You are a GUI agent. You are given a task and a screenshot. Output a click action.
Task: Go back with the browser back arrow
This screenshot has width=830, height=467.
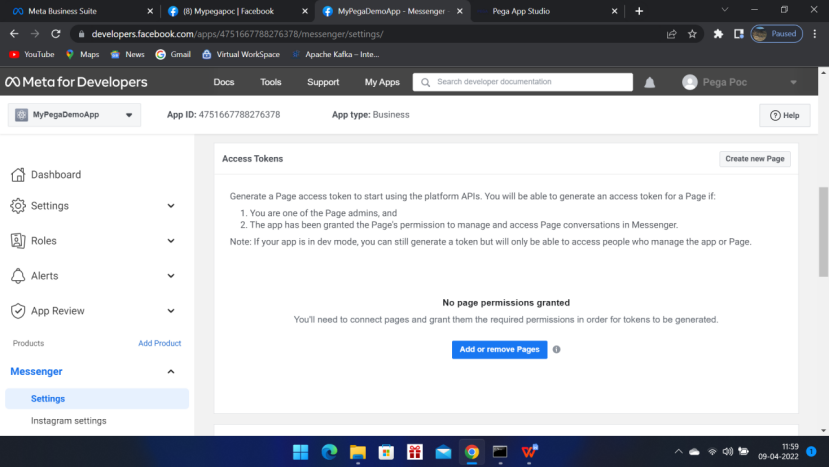tap(14, 34)
